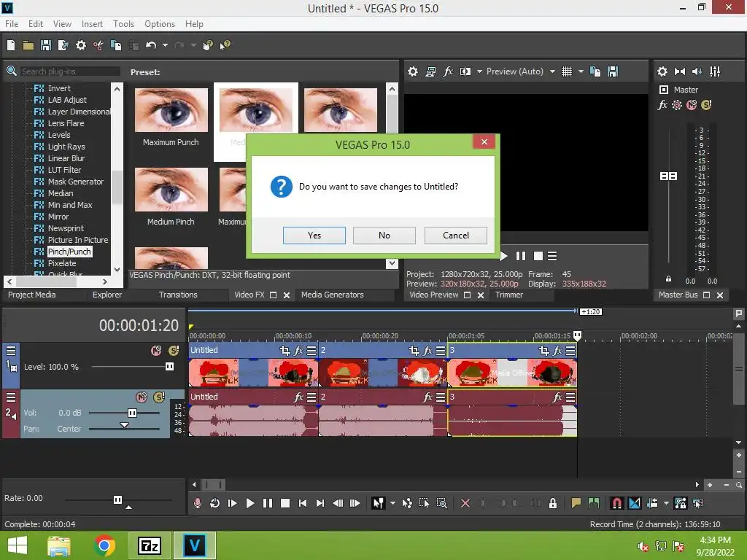Select the Maximum Punch preset thumbnail
The width and height of the screenshot is (747, 560).
coord(171,110)
